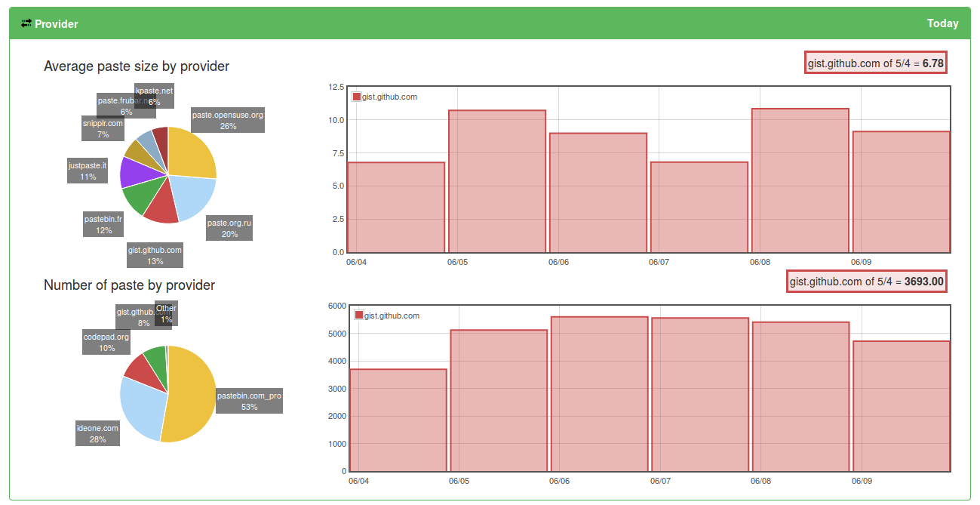Select the pastebin.com_pro 53% pie label
The image size is (980, 505).
(249, 402)
